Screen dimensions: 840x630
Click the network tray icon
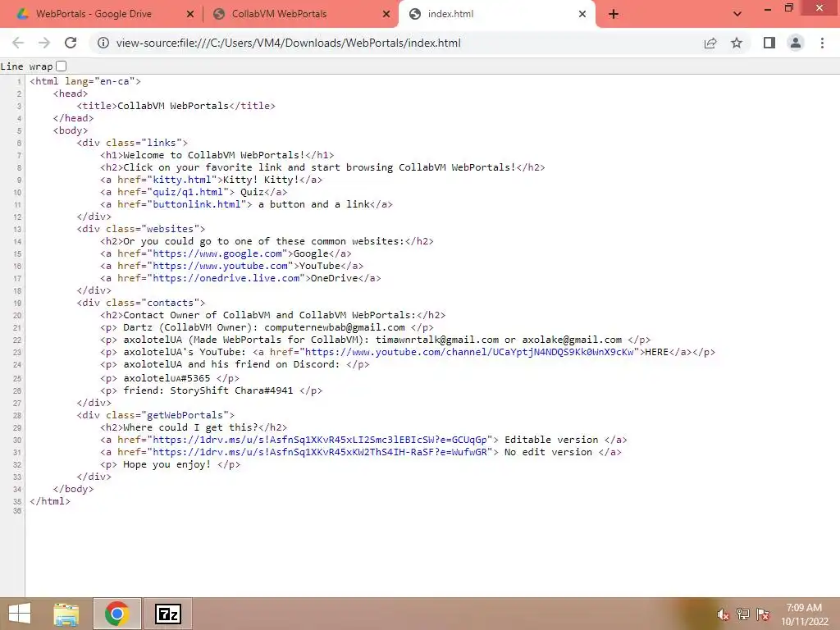point(743,614)
